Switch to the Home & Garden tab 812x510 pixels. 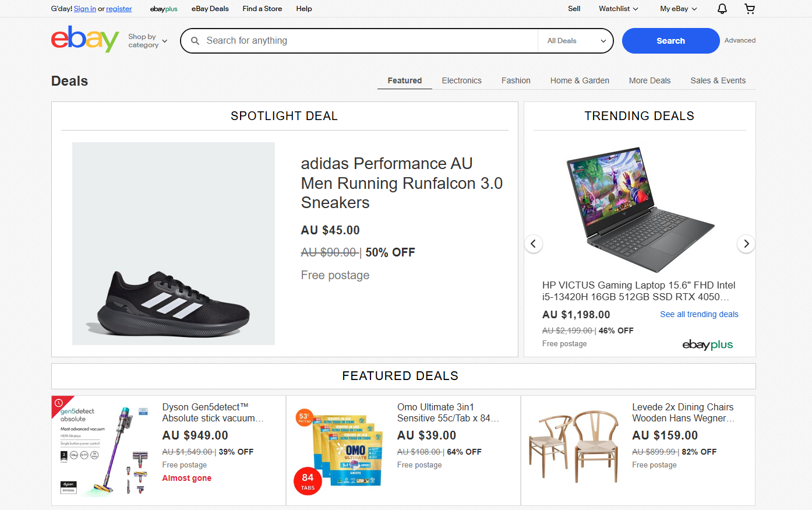(580, 80)
